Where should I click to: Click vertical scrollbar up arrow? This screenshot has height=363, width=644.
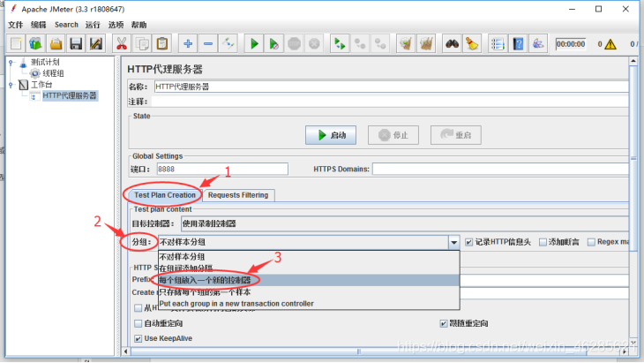pyautogui.click(x=633, y=61)
